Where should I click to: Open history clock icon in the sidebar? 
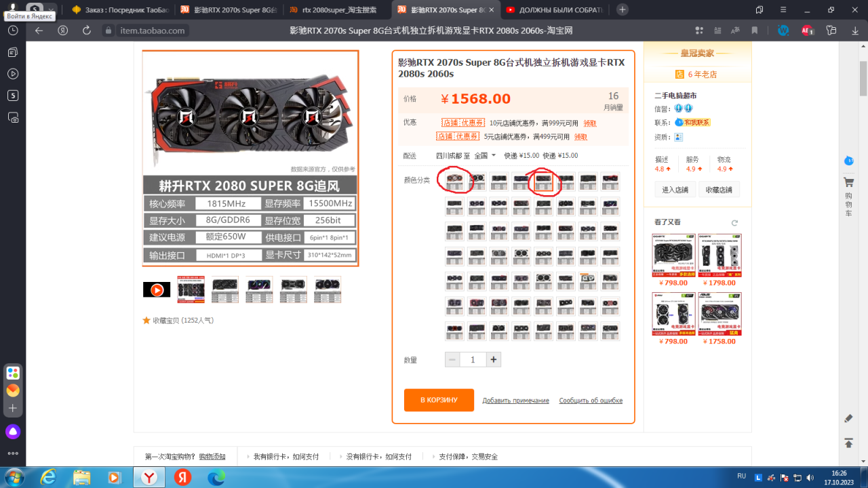click(x=13, y=30)
